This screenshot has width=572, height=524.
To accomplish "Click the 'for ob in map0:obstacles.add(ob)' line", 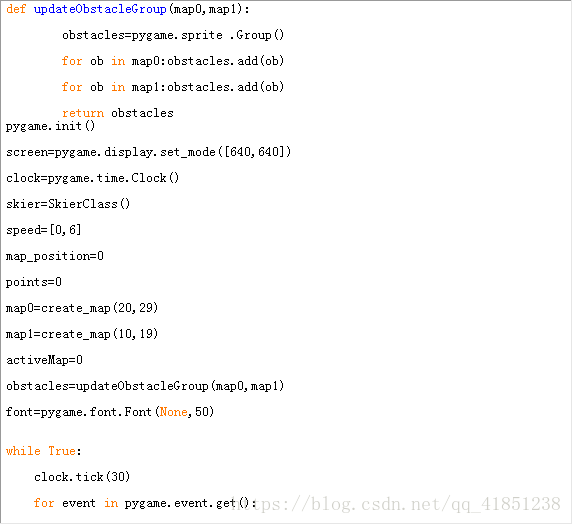I will (173, 61).
